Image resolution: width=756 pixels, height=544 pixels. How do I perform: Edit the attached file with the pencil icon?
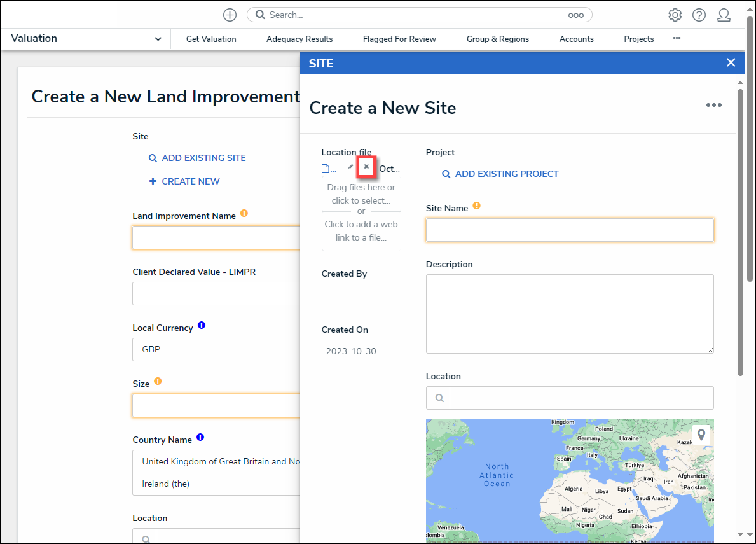point(350,167)
